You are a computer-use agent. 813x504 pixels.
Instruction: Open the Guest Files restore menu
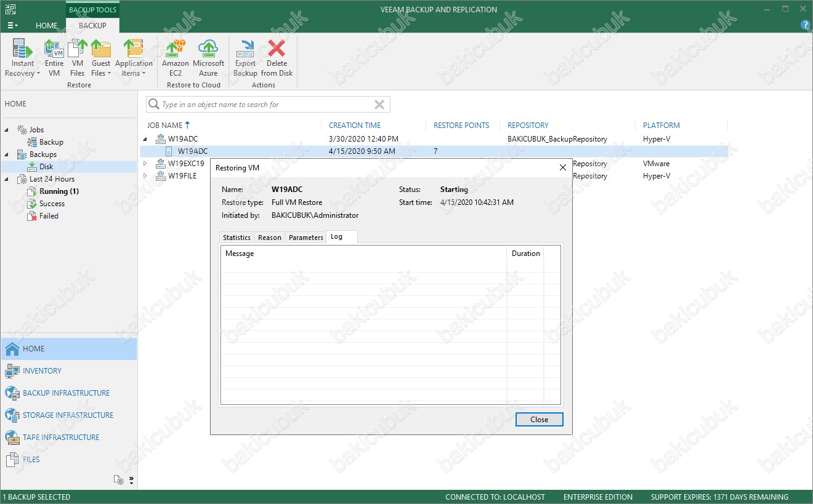(101, 58)
